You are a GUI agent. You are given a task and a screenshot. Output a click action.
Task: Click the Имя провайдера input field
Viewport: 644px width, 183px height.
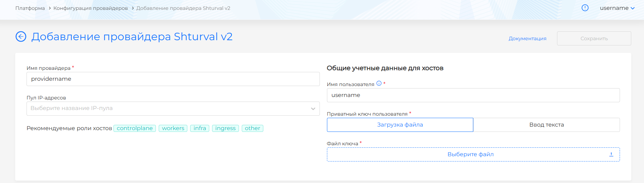[173, 79]
